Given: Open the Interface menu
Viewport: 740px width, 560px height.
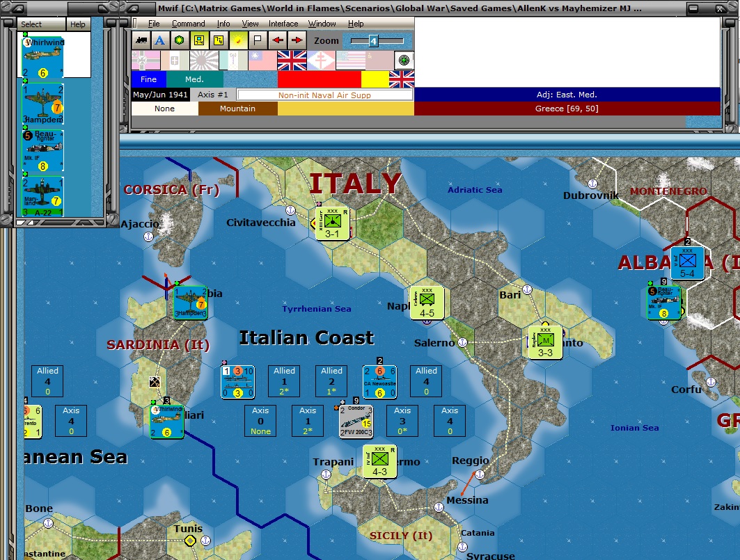Looking at the screenshot, I should pos(283,24).
